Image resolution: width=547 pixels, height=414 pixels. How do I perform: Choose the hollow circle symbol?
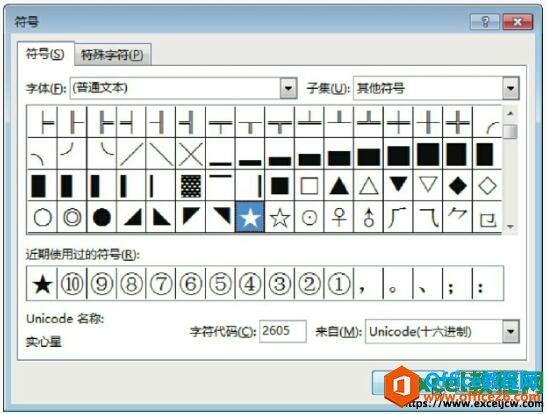[43, 217]
